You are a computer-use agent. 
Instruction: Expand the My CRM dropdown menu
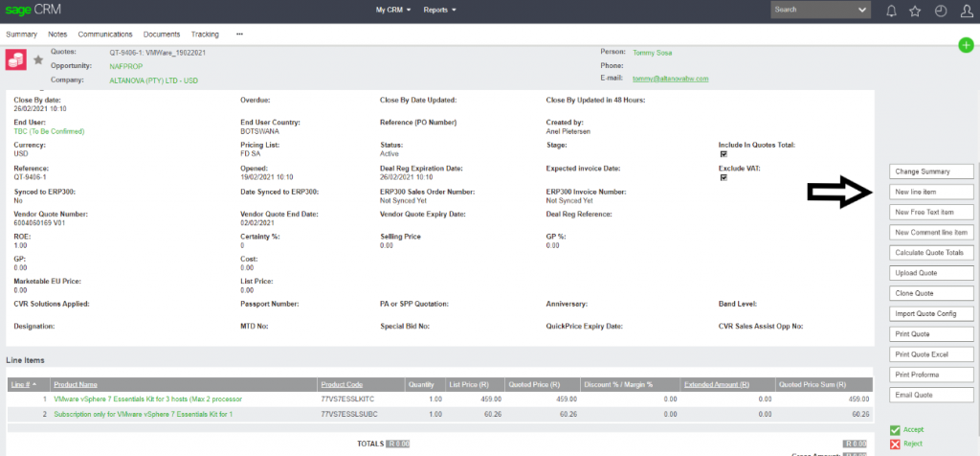coord(393,11)
